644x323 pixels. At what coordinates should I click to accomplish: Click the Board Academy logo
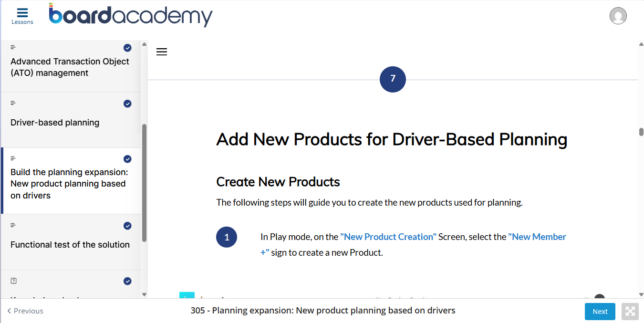point(130,15)
